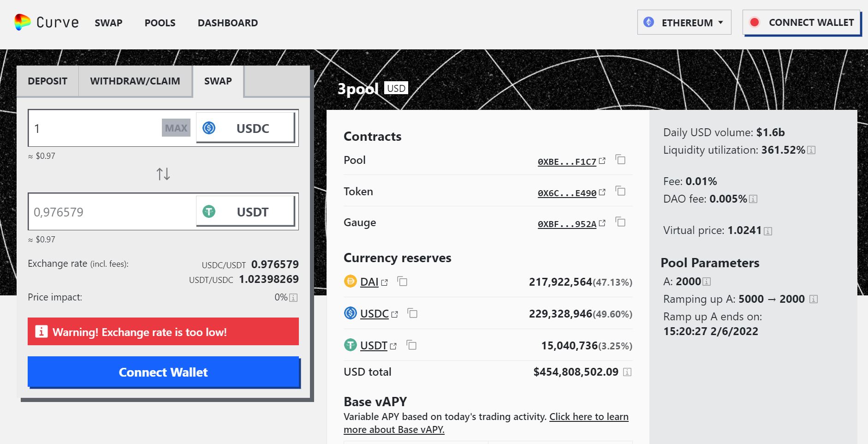Click the USDC coin icon in reserves
The width and height of the screenshot is (868, 444).
pyautogui.click(x=351, y=313)
